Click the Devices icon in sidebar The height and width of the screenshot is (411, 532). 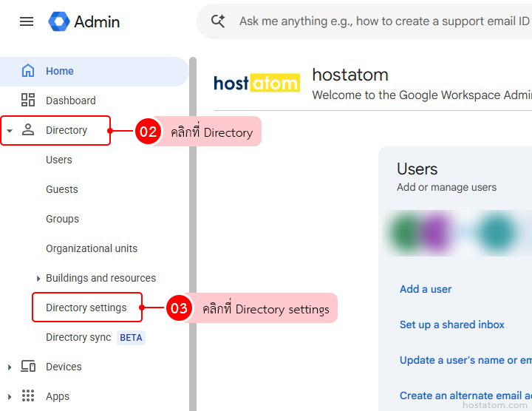point(28,366)
